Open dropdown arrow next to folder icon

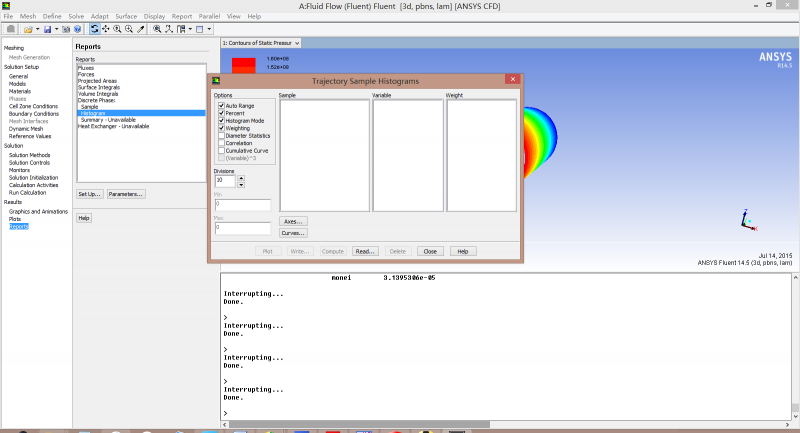coord(37,30)
